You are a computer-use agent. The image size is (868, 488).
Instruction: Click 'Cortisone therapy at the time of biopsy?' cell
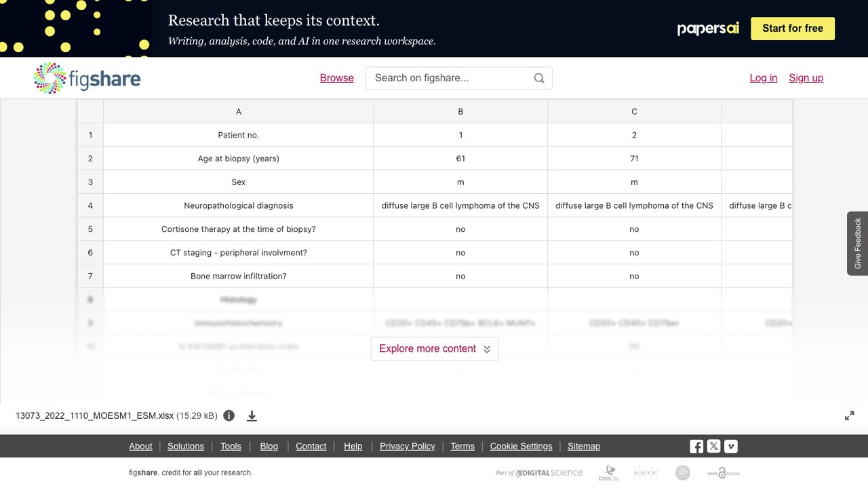[x=239, y=229]
